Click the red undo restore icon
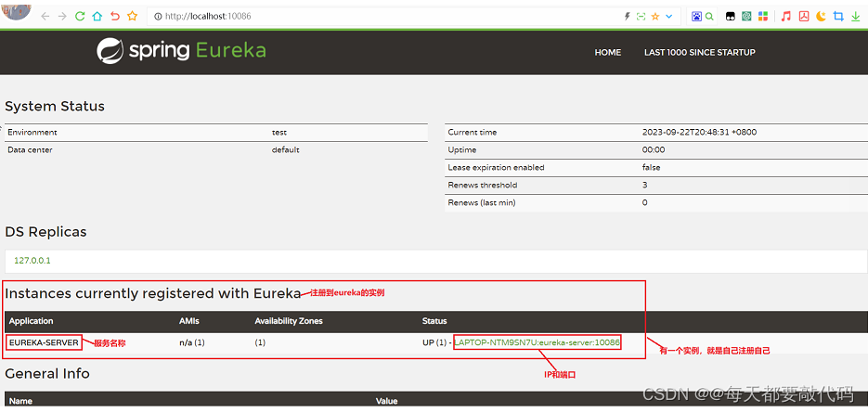 (x=114, y=16)
